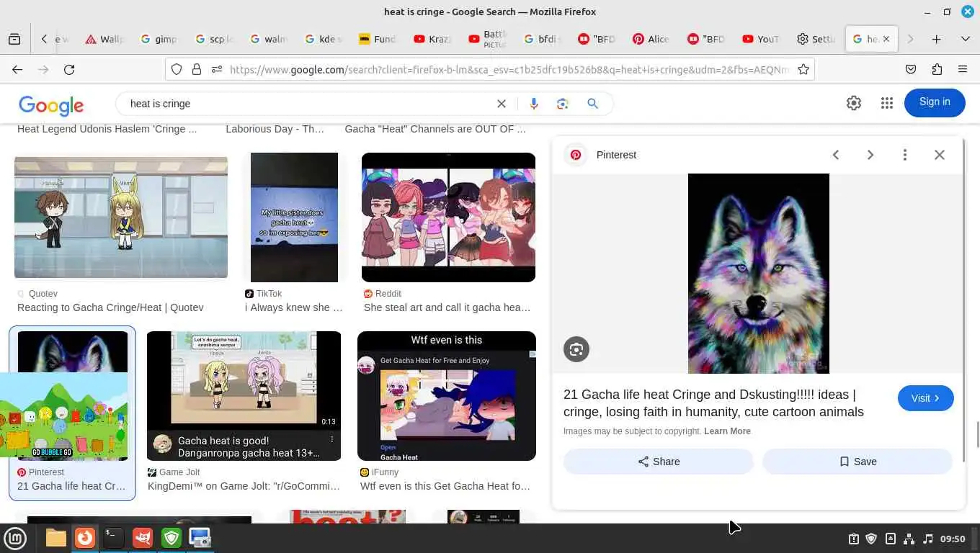This screenshot has height=553, width=980.
Task: Open the Files folder in taskbar
Action: point(55,538)
